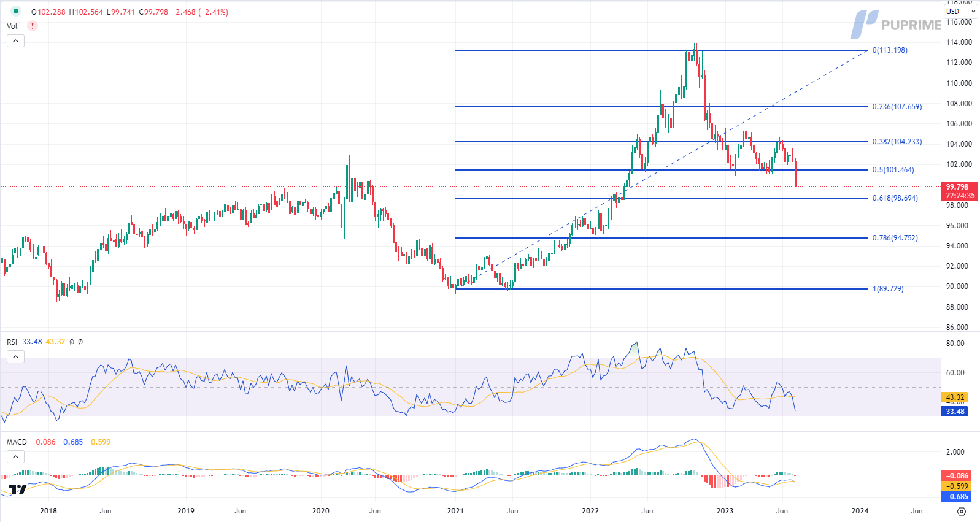Click the closing price C99.798 in the header
The height and width of the screenshot is (522, 980).
[x=153, y=12]
